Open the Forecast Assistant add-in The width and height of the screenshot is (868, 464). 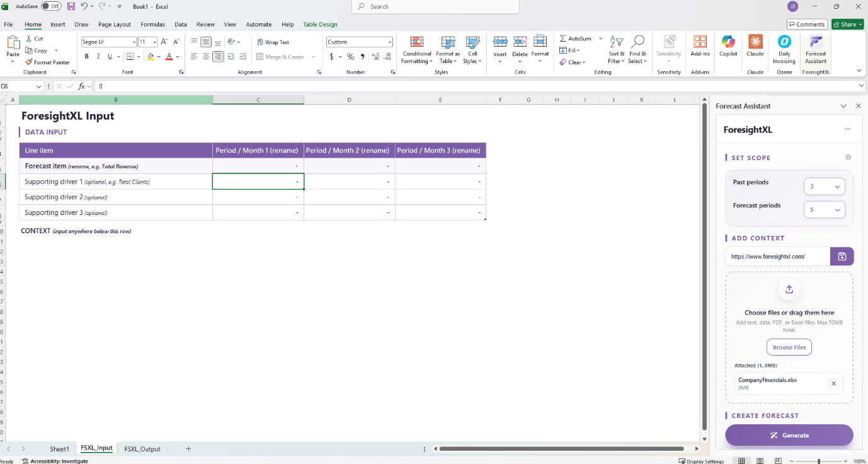(x=815, y=49)
